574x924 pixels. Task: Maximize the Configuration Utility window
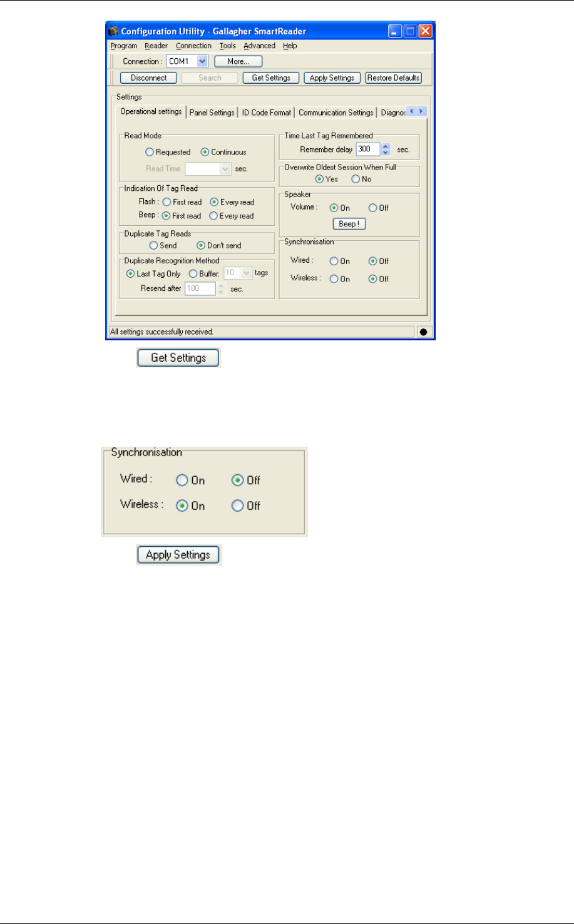(x=410, y=31)
